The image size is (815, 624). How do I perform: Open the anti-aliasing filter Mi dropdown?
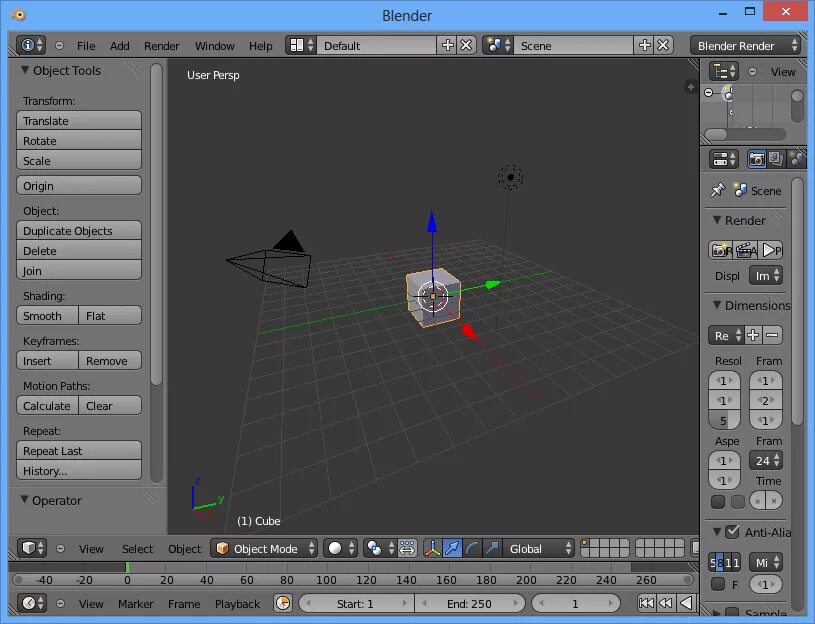coord(766,562)
